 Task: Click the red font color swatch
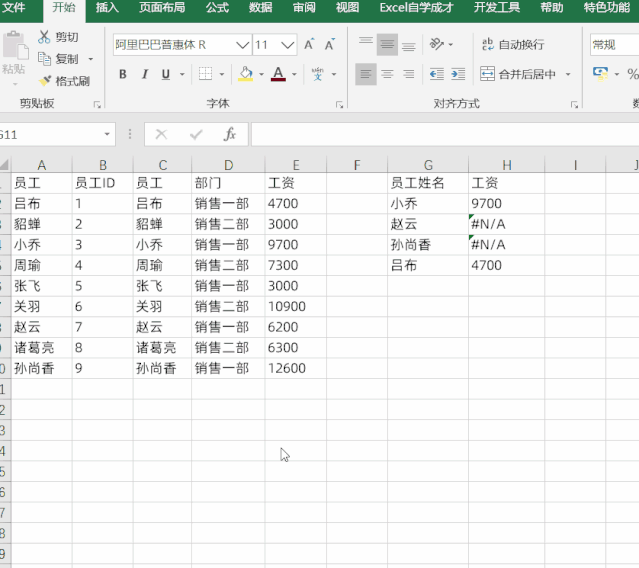point(278,74)
